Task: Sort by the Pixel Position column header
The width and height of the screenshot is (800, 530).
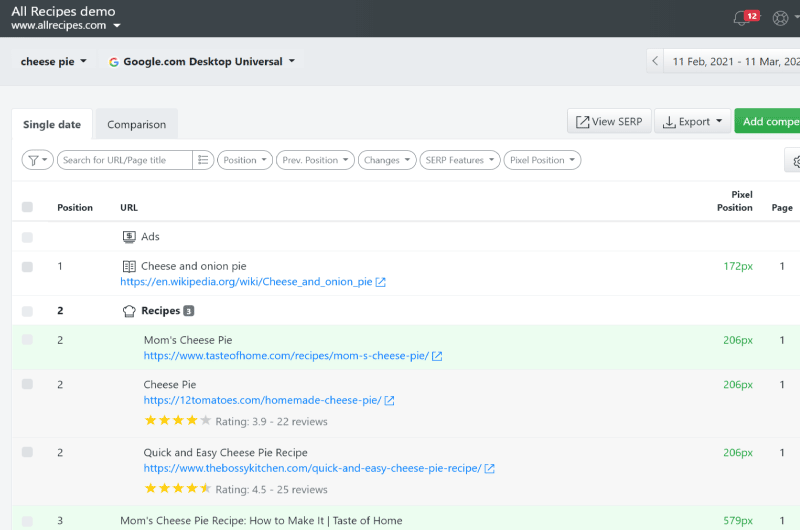Action: click(735, 201)
